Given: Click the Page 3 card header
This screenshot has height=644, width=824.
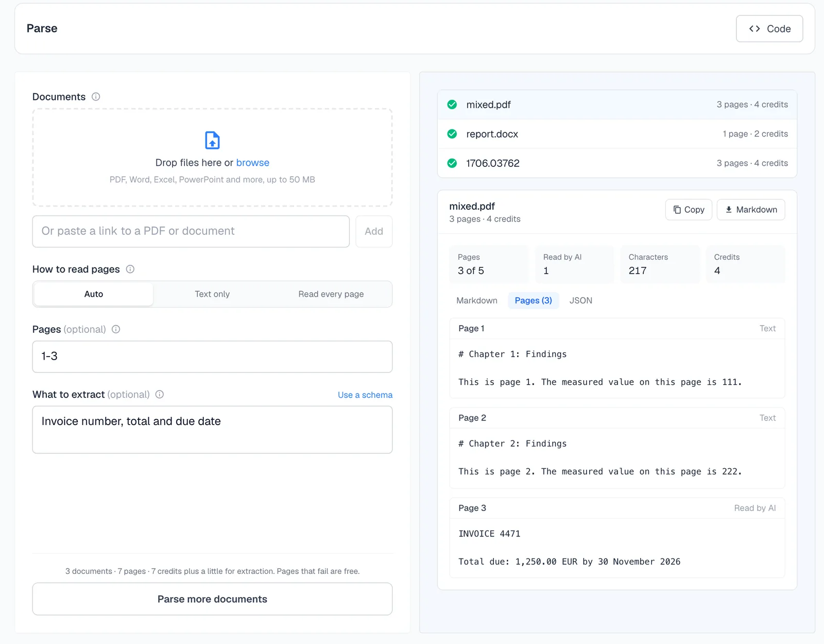Looking at the screenshot, I should (617, 508).
